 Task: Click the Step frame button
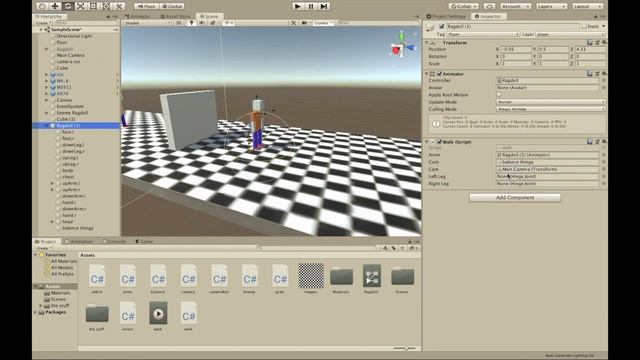pos(324,6)
